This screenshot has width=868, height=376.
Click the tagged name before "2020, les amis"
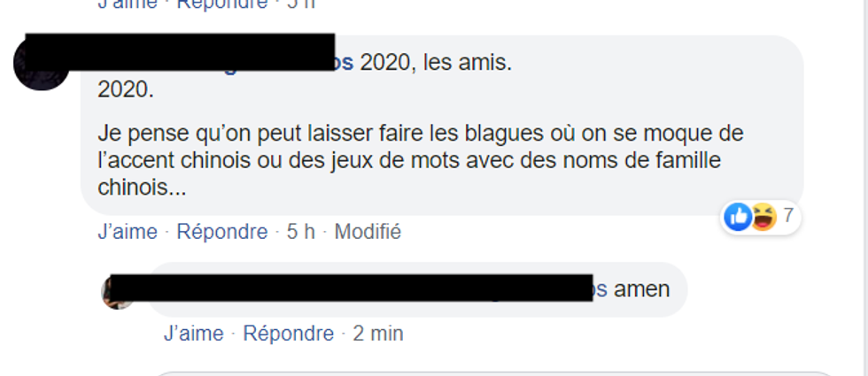click(x=344, y=64)
